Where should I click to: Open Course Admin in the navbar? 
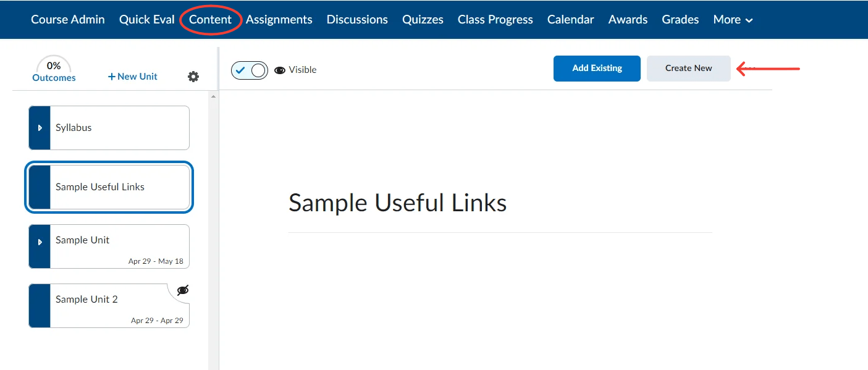pyautogui.click(x=67, y=20)
